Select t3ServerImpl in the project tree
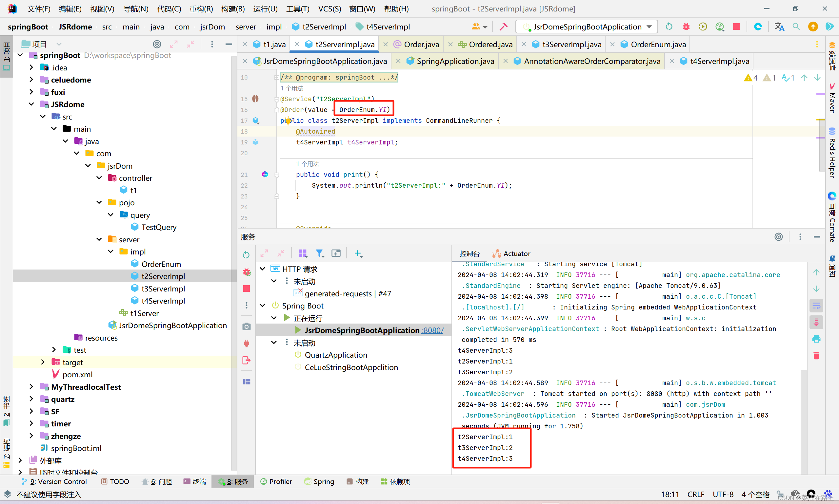This screenshot has height=504, width=839. coord(163,289)
